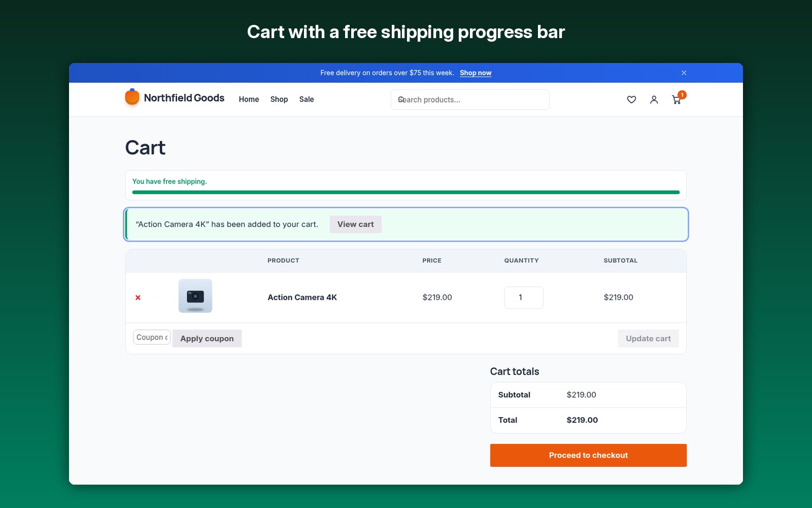812x508 pixels.
Task: Click the View cart button
Action: coord(355,225)
